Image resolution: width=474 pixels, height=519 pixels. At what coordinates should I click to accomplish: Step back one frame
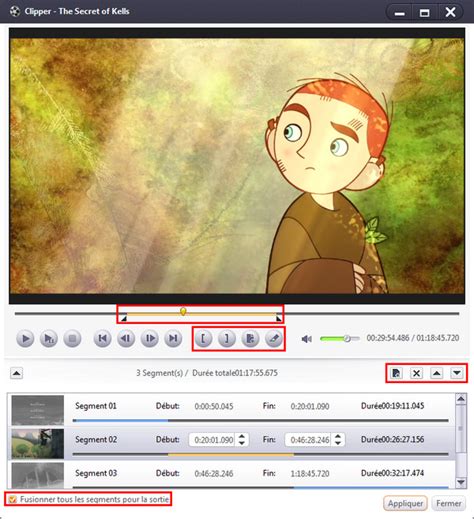point(126,339)
